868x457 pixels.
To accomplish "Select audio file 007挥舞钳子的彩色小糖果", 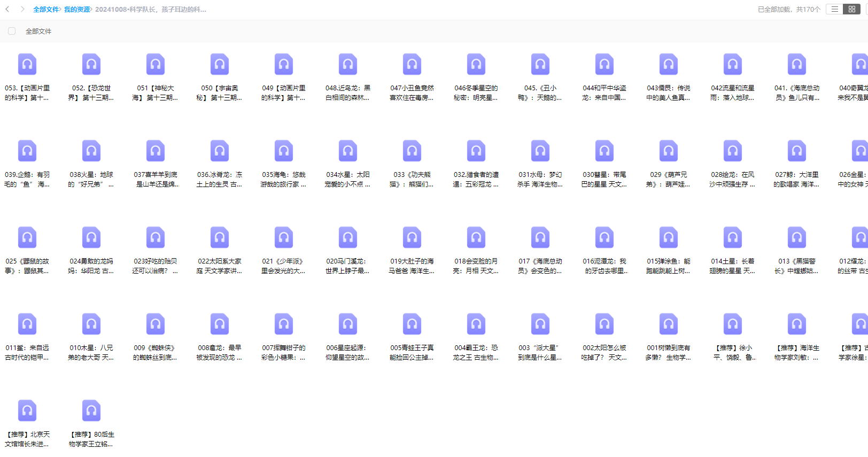I will (284, 324).
